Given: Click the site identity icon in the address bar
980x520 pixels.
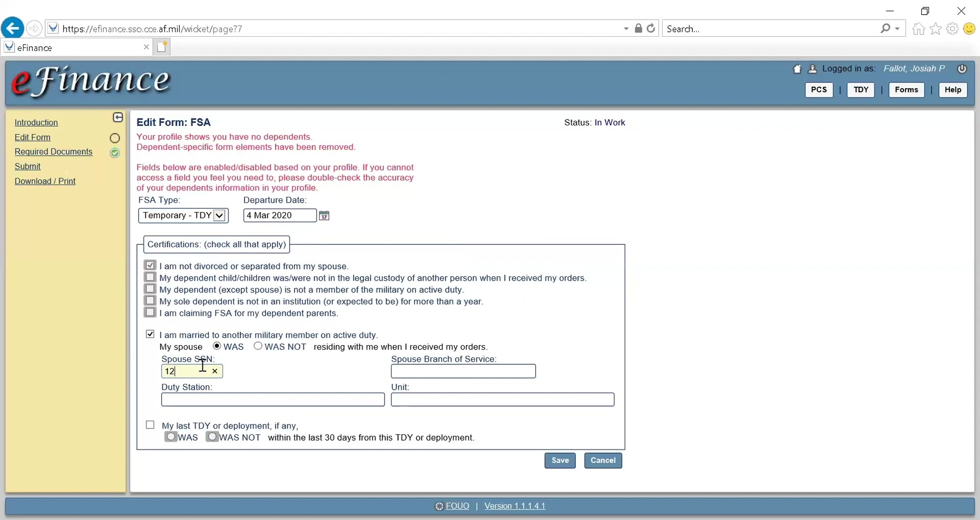Looking at the screenshot, I should [x=53, y=28].
